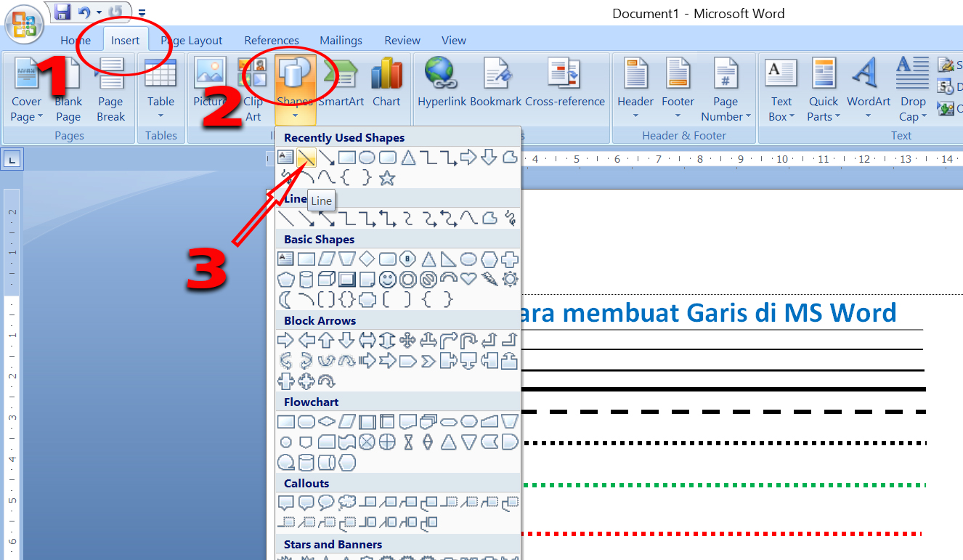This screenshot has height=560, width=963.
Task: Pick the Cube shape in Basic Shapes
Action: coord(327,279)
